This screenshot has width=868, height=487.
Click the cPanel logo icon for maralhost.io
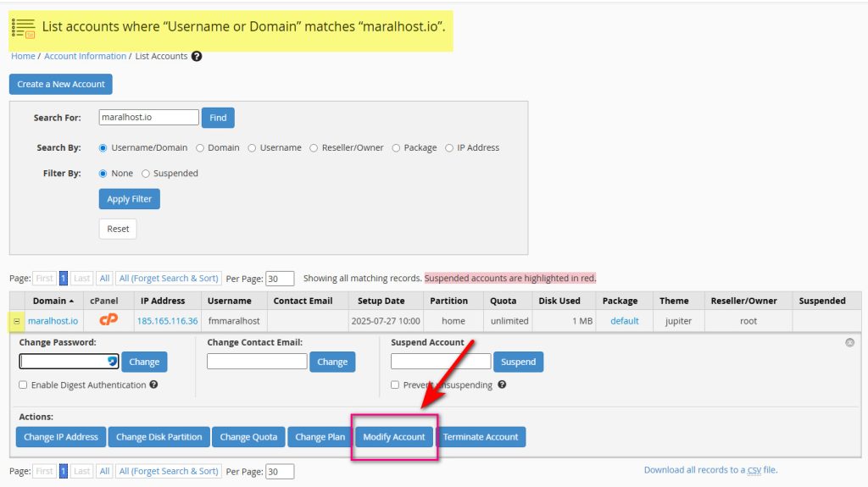(x=108, y=320)
